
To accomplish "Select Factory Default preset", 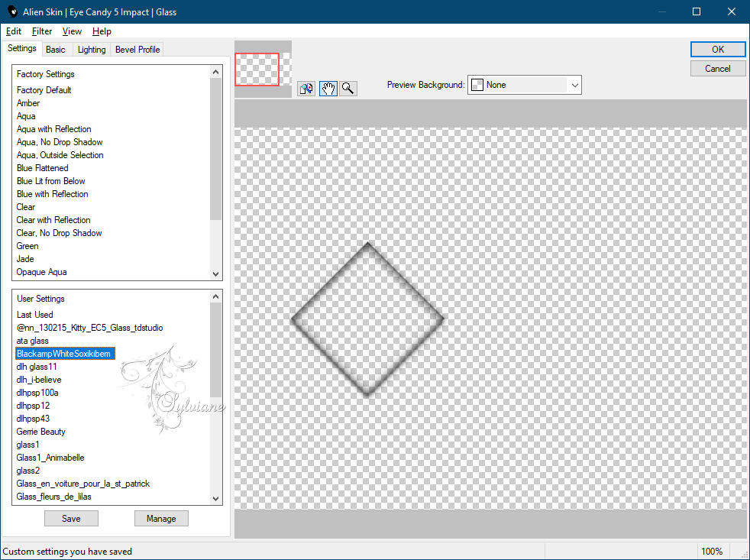I will (x=44, y=90).
